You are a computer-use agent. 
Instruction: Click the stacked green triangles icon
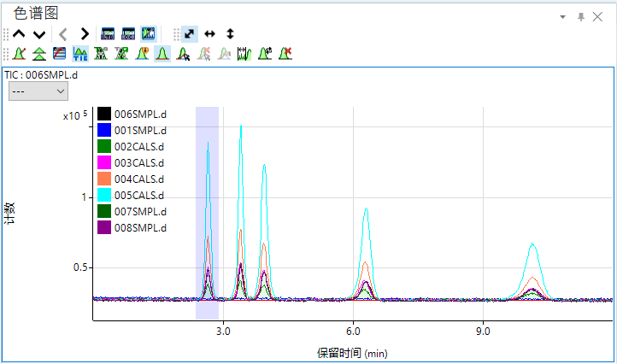[39, 54]
